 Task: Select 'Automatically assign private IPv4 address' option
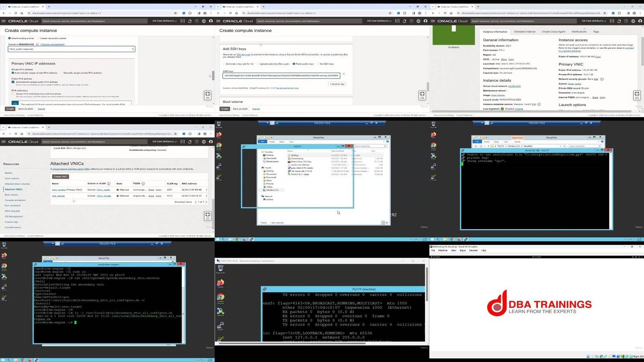[x=13, y=73]
